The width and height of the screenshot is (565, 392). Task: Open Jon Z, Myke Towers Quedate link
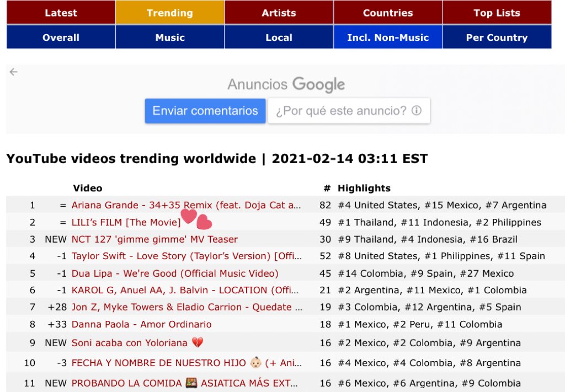click(x=187, y=307)
